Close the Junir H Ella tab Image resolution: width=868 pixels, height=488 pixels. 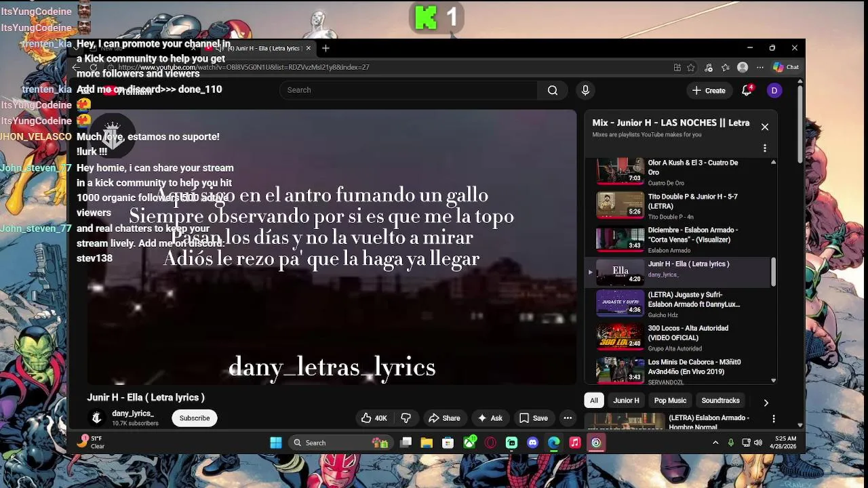(309, 48)
